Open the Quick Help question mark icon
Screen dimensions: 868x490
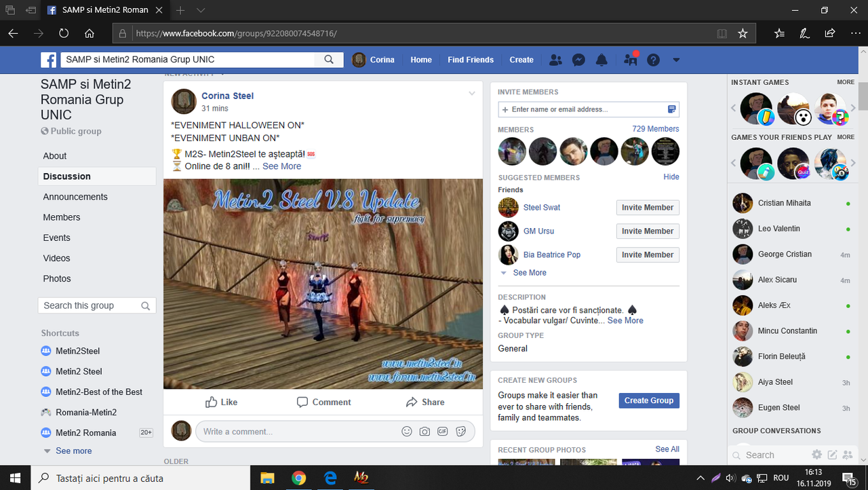(x=653, y=60)
